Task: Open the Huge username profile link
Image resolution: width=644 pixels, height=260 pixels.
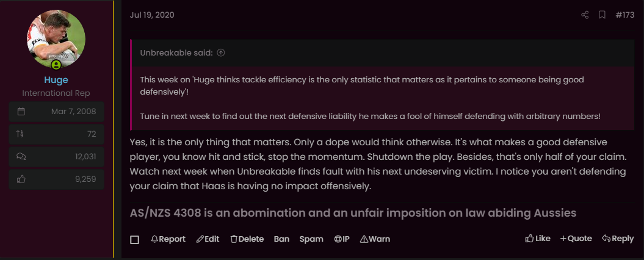Action: 56,80
